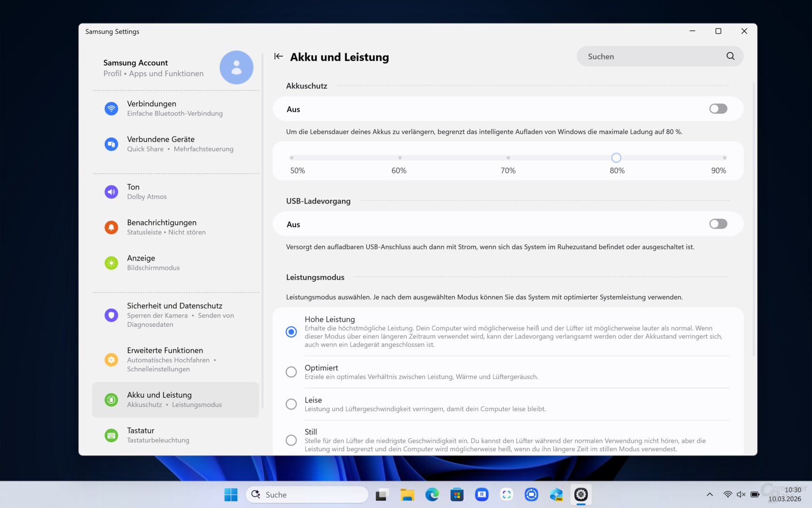Select the Leise performance mode
The image size is (812, 508).
tap(291, 404)
